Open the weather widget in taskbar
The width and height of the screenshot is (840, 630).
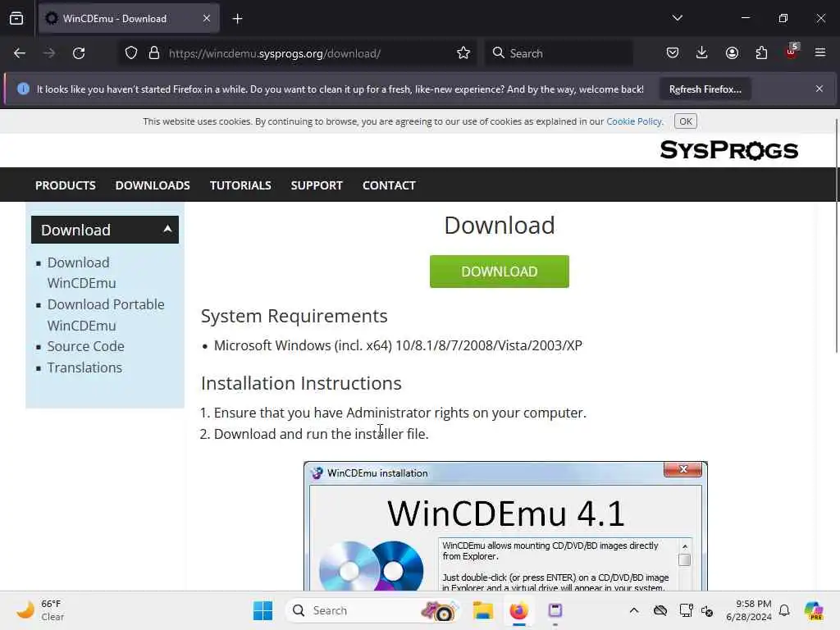tap(41, 610)
